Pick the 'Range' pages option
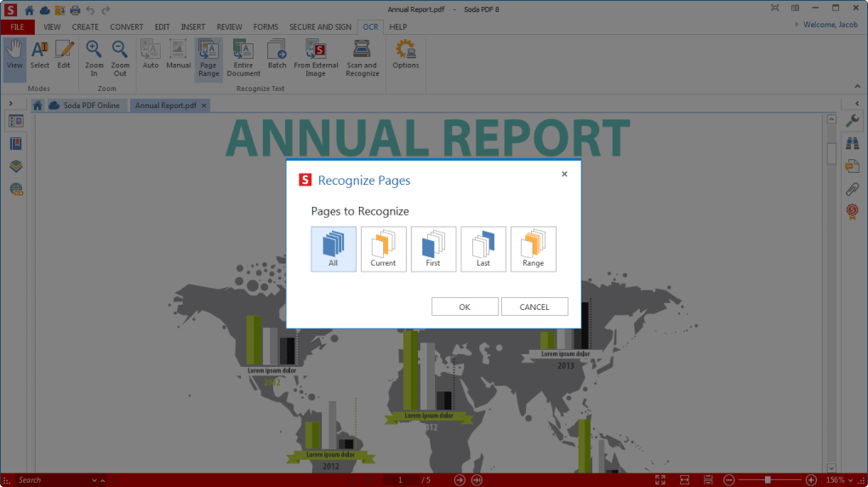Screen dimensions: 868x487 [533, 249]
